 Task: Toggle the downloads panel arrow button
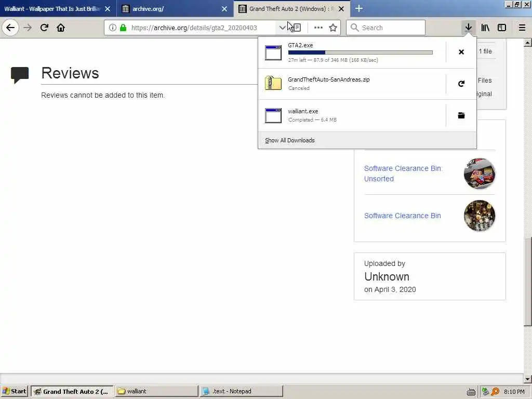coord(468,28)
